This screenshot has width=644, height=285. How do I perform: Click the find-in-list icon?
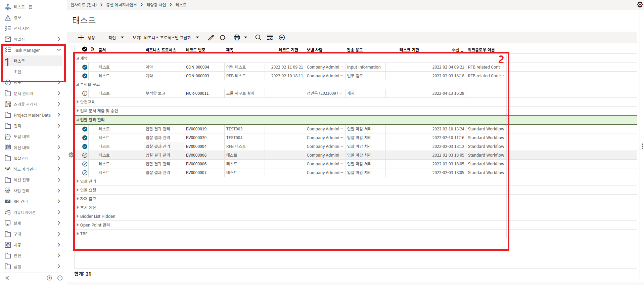270,38
